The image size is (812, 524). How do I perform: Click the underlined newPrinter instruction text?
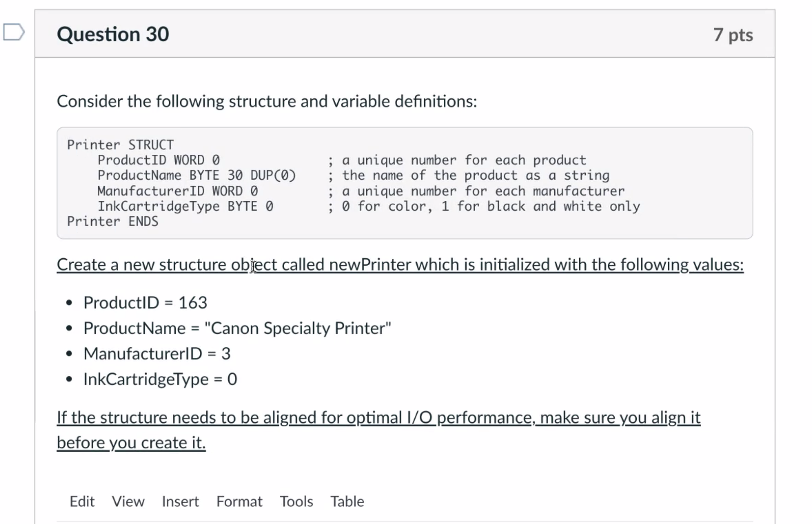click(x=400, y=264)
